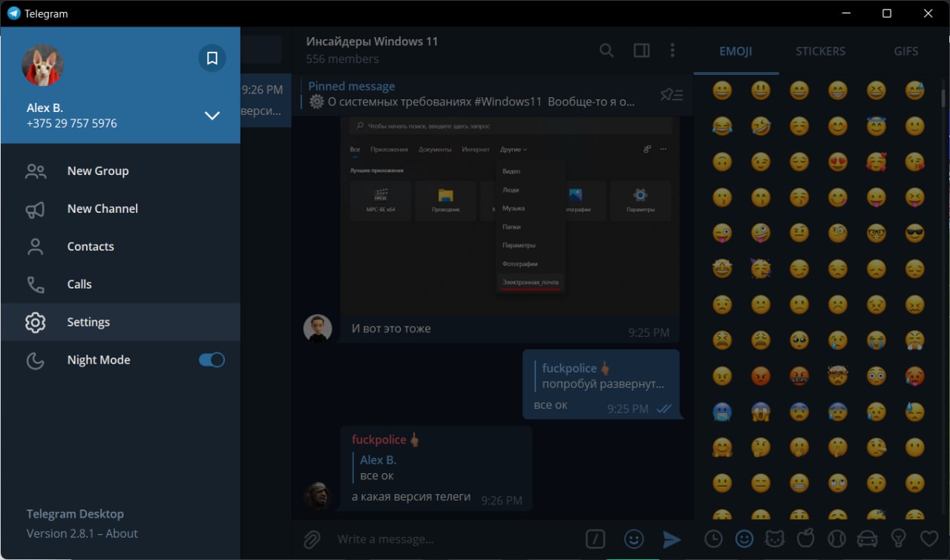Insert the cold blue face emoji
Image resolution: width=950 pixels, height=560 pixels.
721,411
